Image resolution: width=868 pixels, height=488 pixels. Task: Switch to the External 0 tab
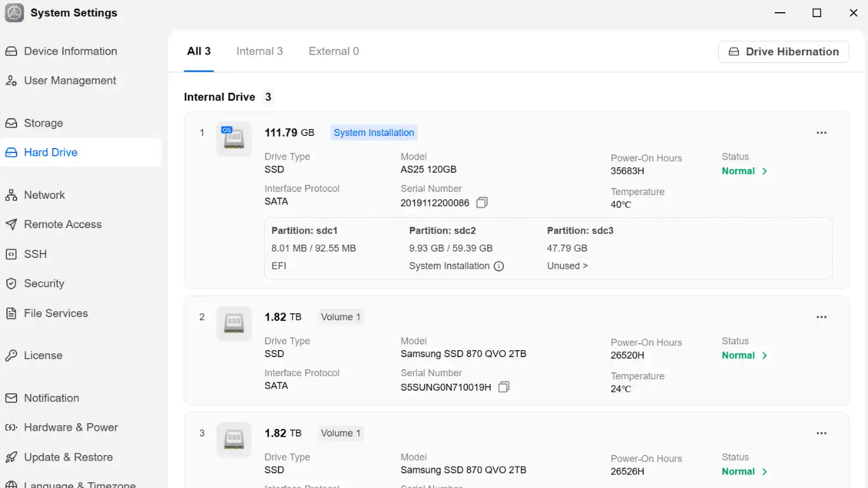click(334, 51)
